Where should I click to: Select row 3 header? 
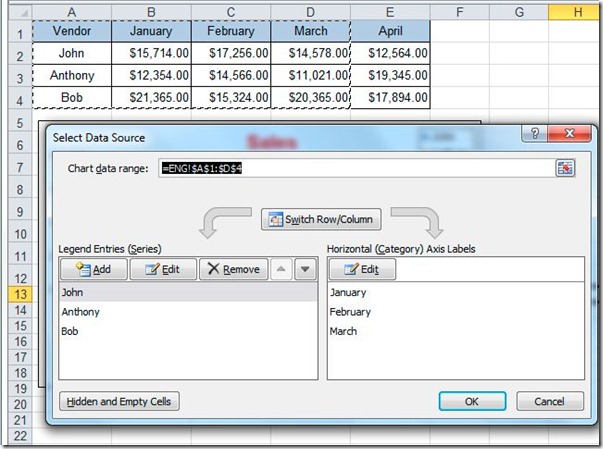[x=20, y=76]
